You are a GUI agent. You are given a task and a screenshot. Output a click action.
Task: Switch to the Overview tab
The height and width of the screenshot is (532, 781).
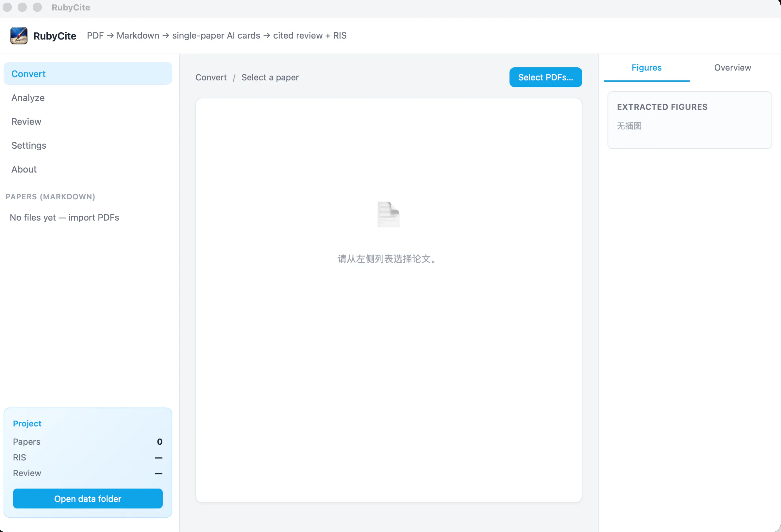coord(732,68)
